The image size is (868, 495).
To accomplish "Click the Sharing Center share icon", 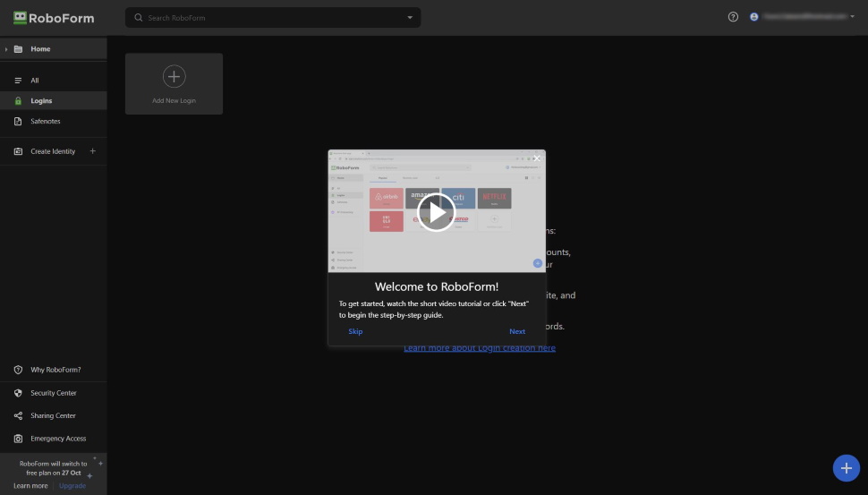I will tap(18, 416).
